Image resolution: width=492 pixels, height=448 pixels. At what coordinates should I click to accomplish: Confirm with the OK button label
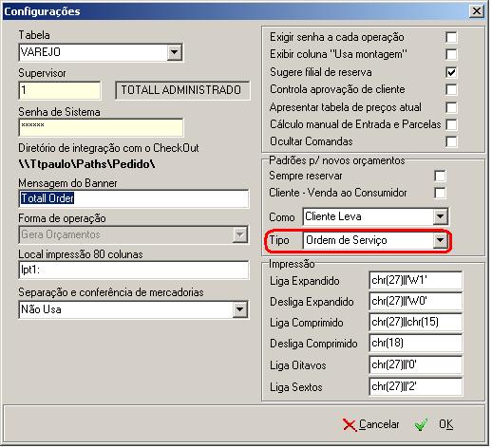coord(445,424)
